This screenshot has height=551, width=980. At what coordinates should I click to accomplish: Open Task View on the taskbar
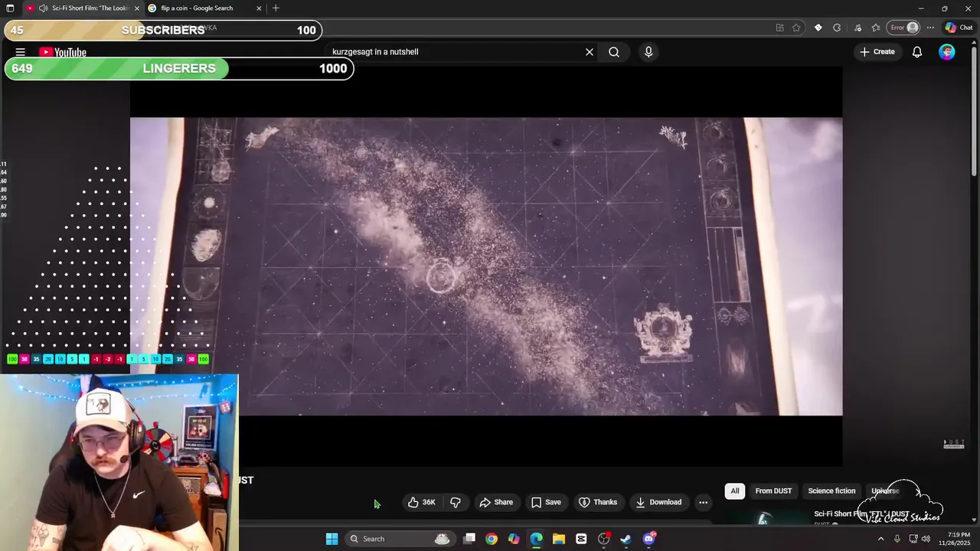coord(469,539)
